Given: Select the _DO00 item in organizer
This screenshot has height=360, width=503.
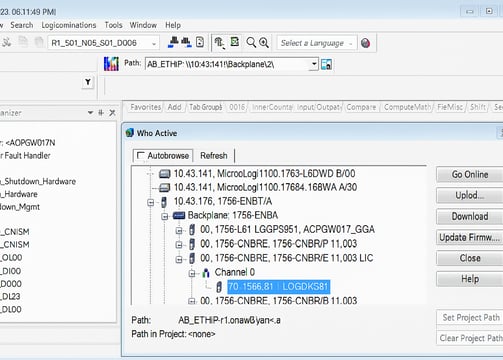Looking at the screenshot, I should coord(11,284).
